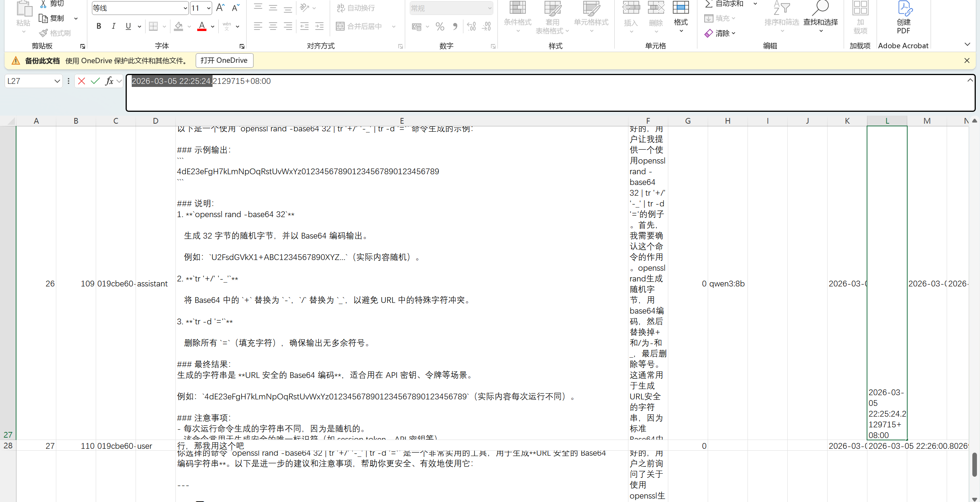Apply comma thousands separator style
980x502 pixels.
pos(455,26)
